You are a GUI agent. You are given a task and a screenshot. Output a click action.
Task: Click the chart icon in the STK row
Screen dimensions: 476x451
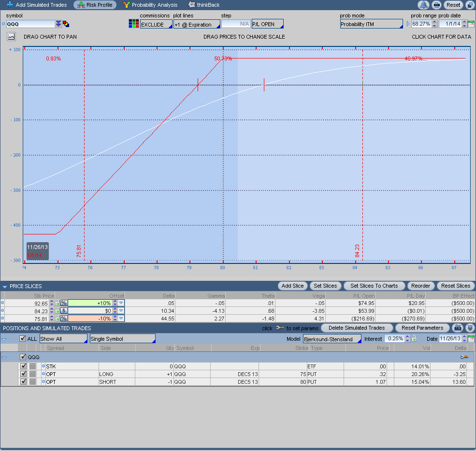point(32,366)
